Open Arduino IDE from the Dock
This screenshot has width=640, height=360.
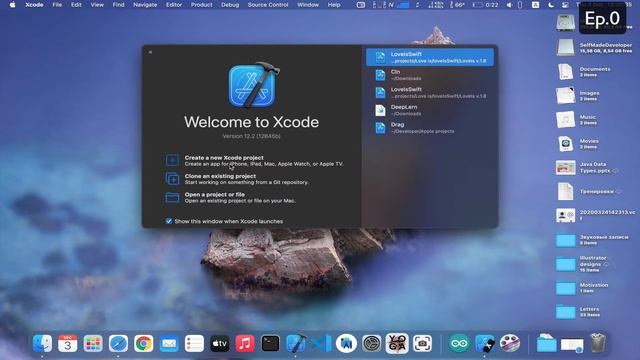click(x=459, y=344)
